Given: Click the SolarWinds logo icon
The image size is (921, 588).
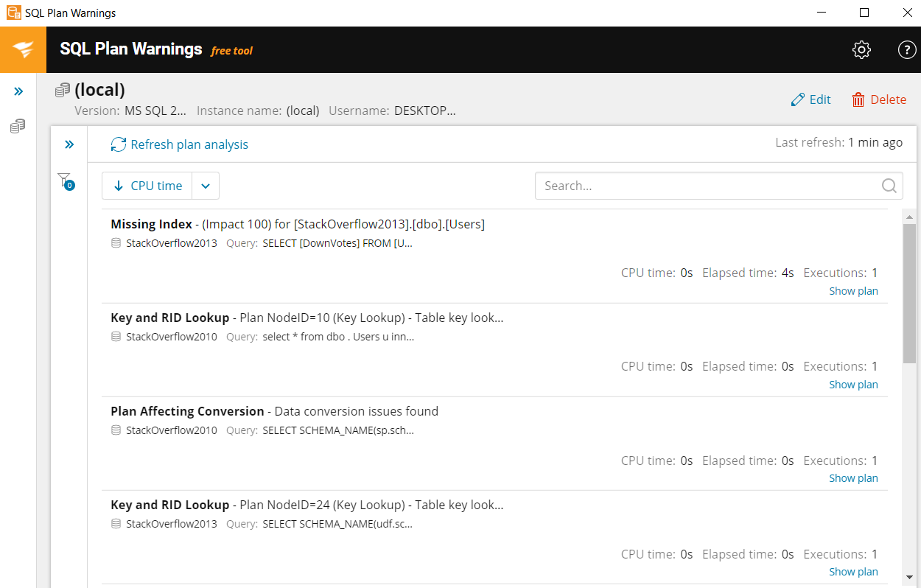Looking at the screenshot, I should [23, 50].
